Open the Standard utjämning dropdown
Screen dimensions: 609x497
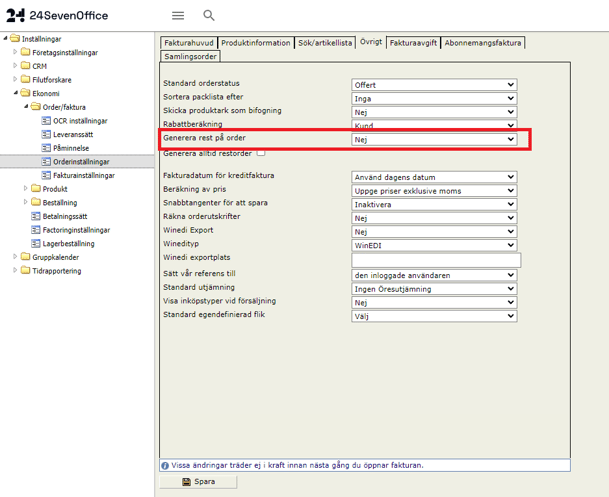coord(434,288)
